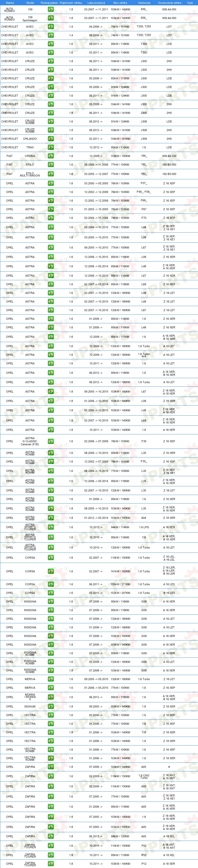Click fuel icon in Zafira Tourer 103kW / 140KM row
Viewport: 198px width, 868px height.
pos(50,864)
